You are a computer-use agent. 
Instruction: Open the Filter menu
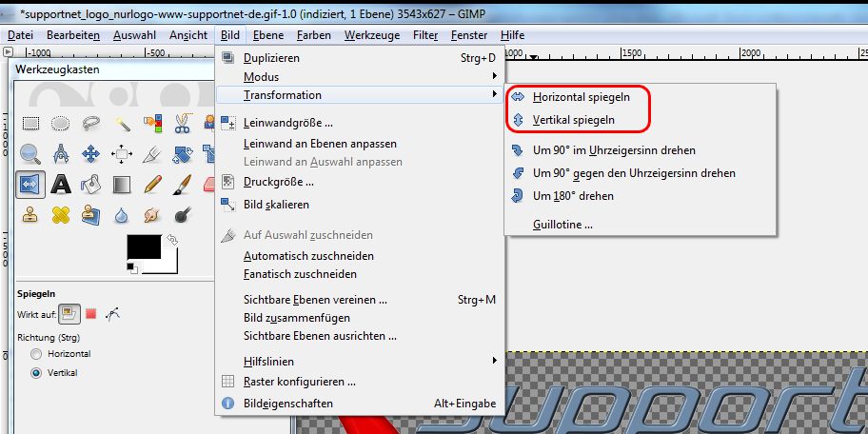tap(425, 35)
